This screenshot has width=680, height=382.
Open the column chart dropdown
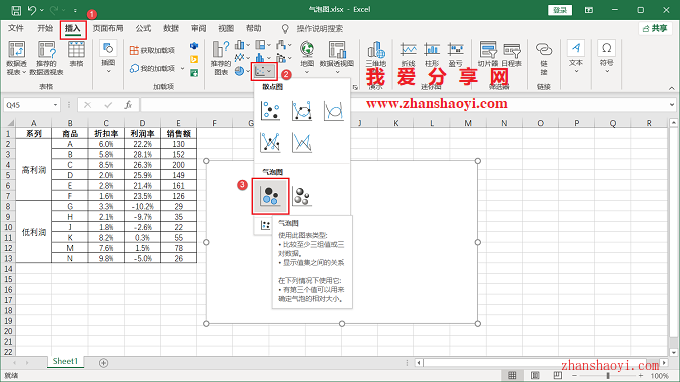coord(242,45)
